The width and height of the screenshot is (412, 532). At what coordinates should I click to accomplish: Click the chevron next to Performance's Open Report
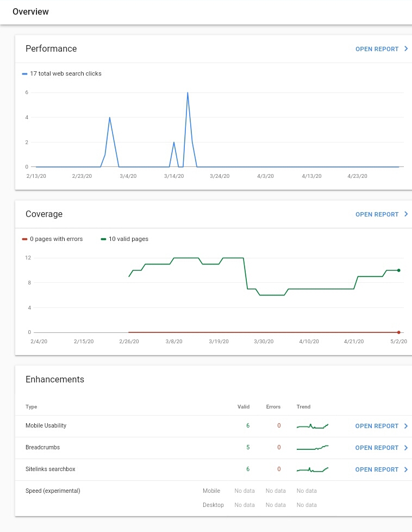(406, 49)
